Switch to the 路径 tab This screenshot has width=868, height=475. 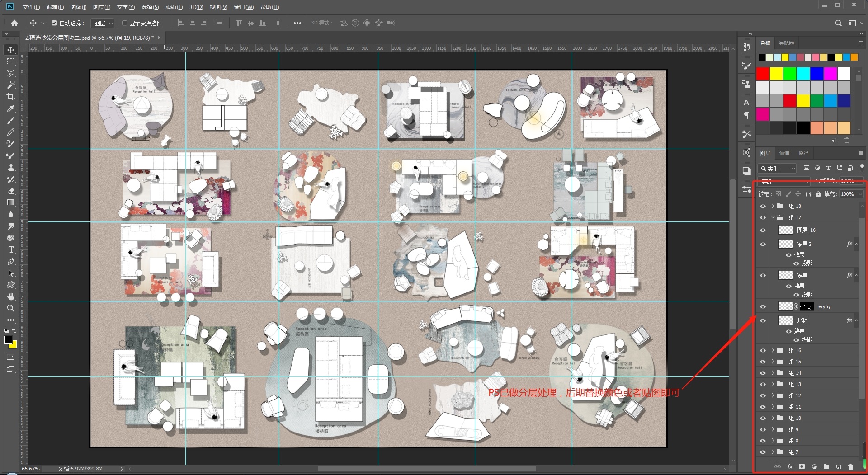click(x=804, y=153)
